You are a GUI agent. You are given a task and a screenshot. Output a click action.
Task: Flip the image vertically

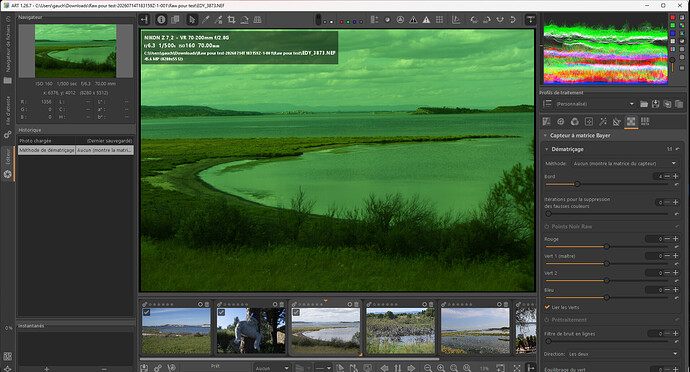(x=513, y=19)
